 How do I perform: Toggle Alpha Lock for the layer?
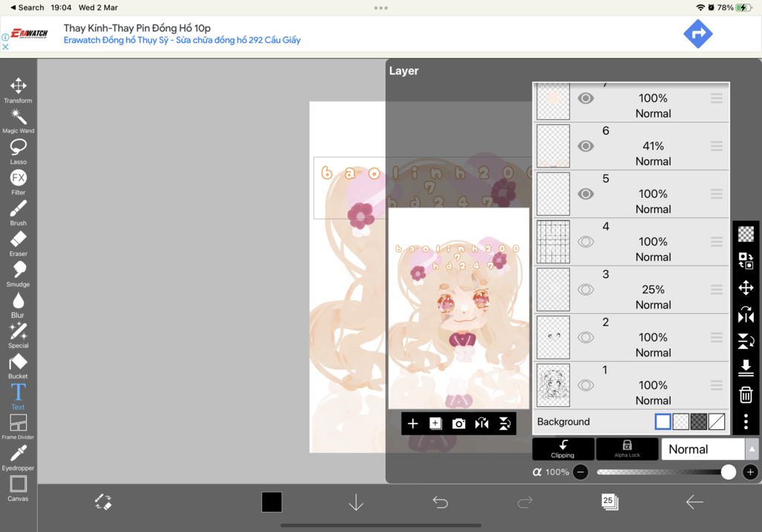[627, 449]
